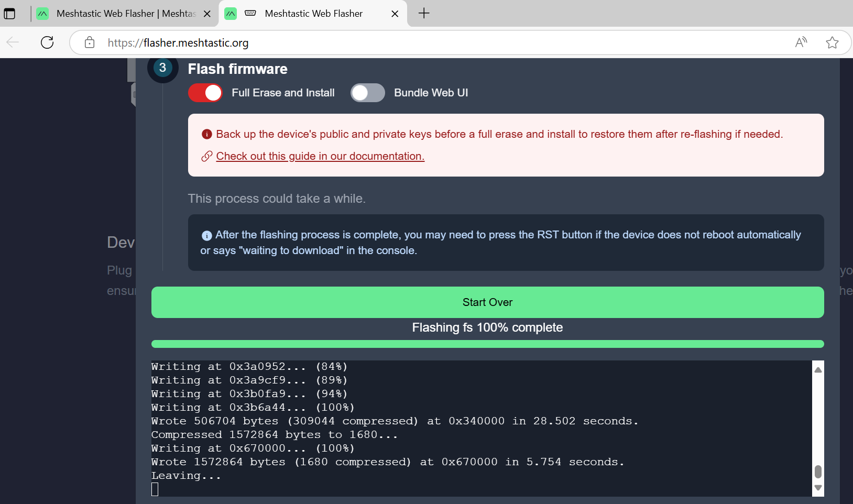View site information lock icon

click(x=90, y=42)
